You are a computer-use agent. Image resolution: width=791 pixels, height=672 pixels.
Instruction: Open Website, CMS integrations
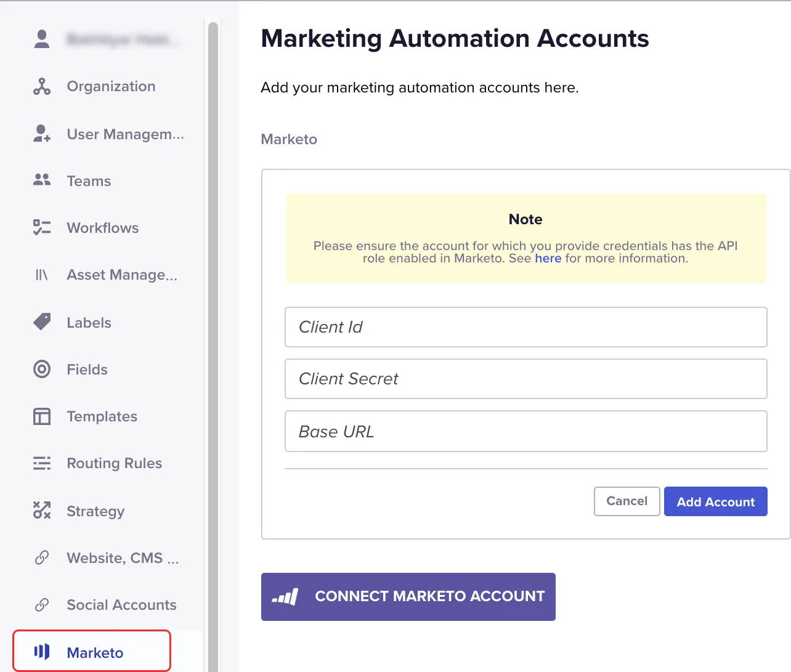click(123, 558)
